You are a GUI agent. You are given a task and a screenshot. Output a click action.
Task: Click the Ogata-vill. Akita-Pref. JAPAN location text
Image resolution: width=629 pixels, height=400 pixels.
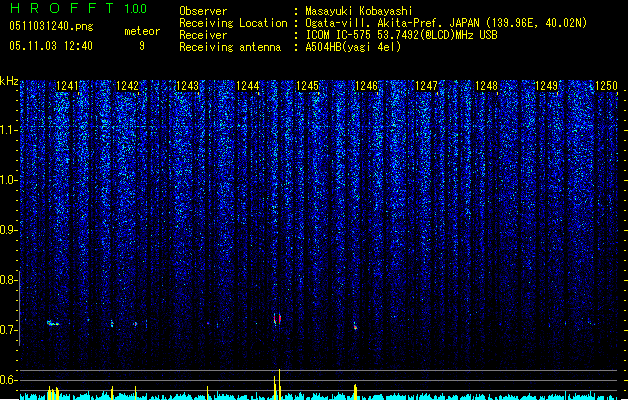pos(446,23)
